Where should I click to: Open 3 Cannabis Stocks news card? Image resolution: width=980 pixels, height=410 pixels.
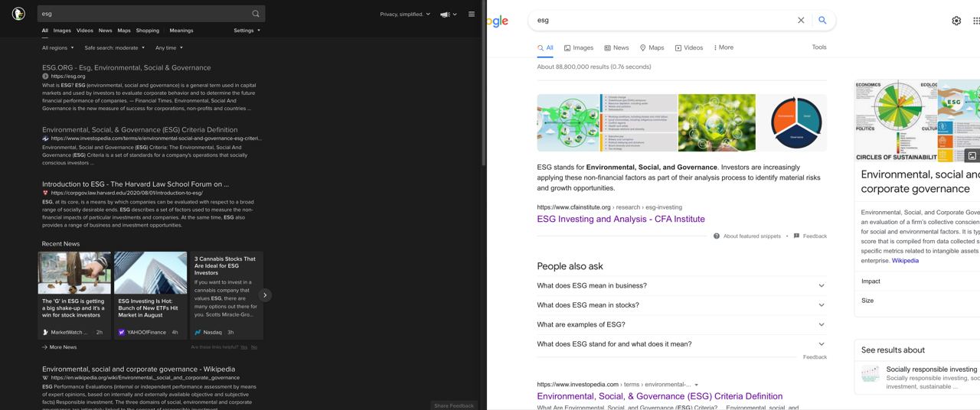click(227, 295)
